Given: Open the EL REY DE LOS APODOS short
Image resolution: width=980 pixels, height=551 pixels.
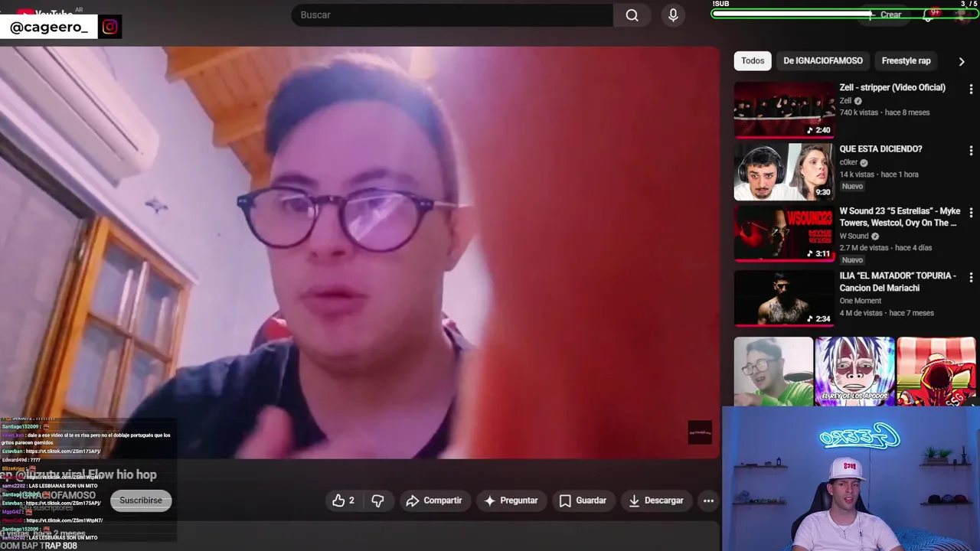Looking at the screenshot, I should 854,371.
